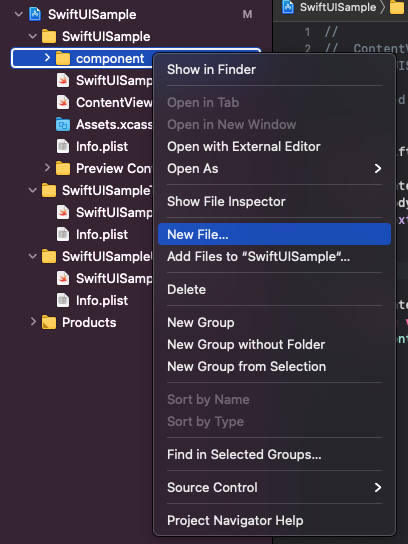Click the component folder icon

[63, 58]
